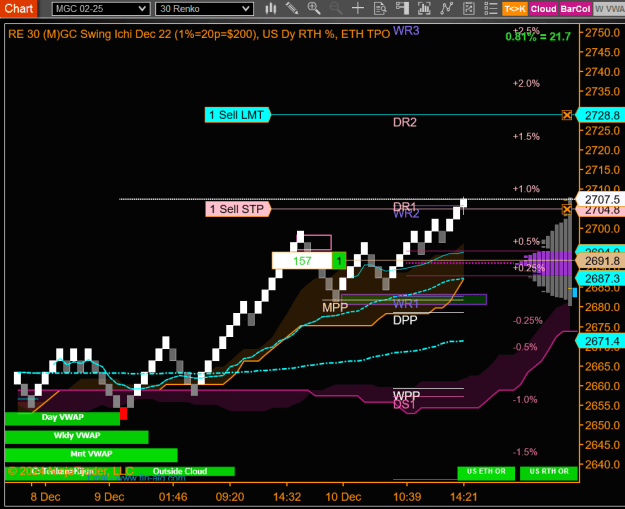Click the green position quantity box 1
625x509 pixels.
point(339,261)
